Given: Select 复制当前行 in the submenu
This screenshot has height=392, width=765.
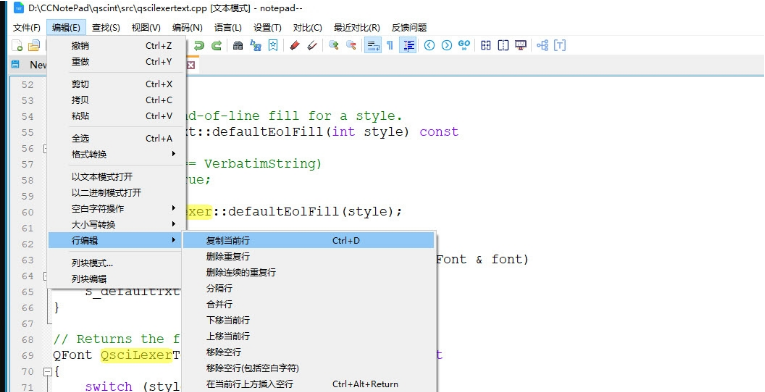Looking at the screenshot, I should 308,240.
